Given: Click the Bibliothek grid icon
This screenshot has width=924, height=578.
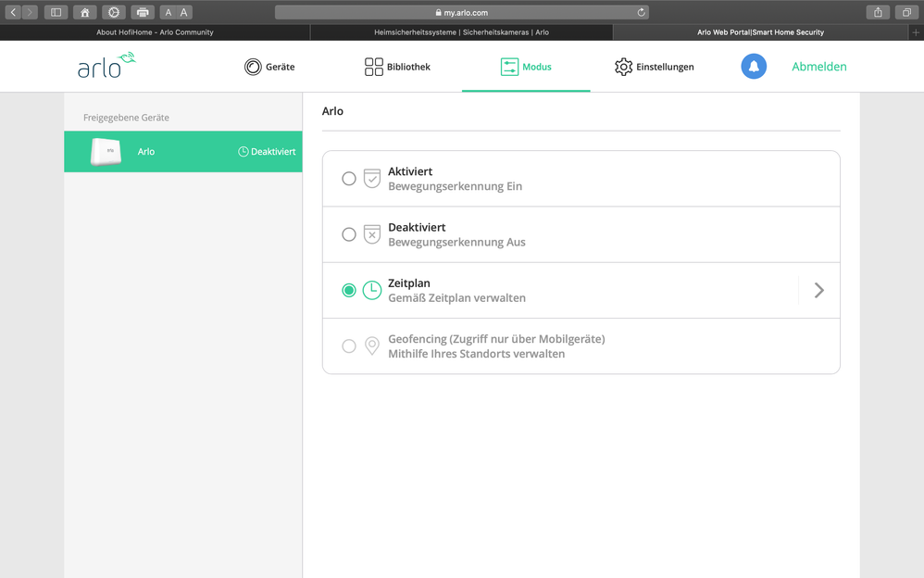Looking at the screenshot, I should click(x=374, y=67).
